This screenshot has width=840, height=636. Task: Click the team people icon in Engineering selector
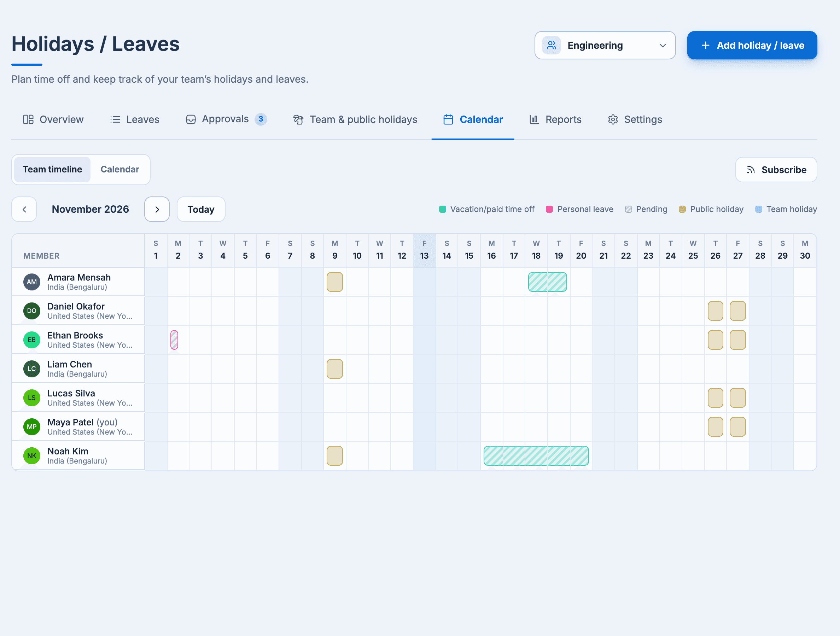552,45
